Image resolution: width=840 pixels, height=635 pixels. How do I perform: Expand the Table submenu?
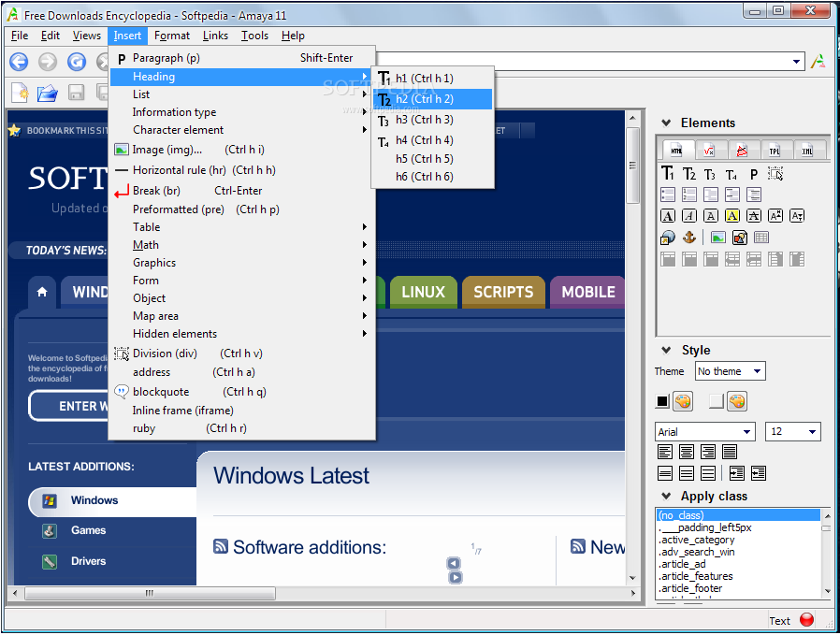pos(242,227)
